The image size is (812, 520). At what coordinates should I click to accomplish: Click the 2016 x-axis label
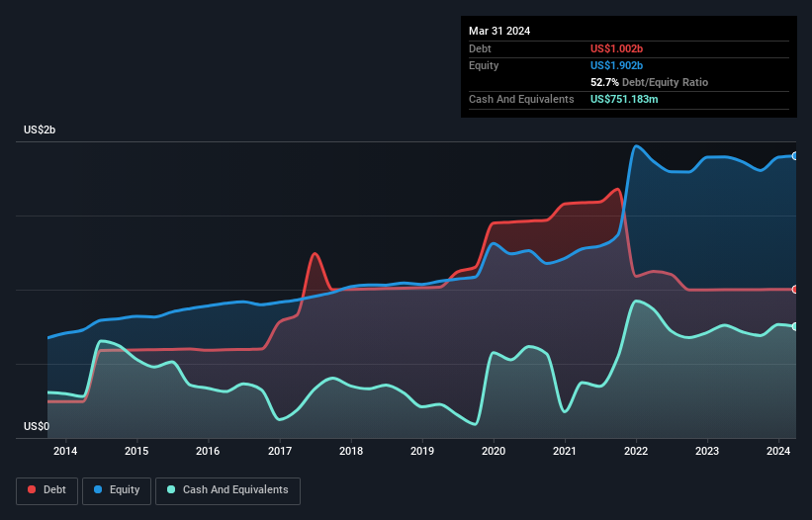(208, 451)
